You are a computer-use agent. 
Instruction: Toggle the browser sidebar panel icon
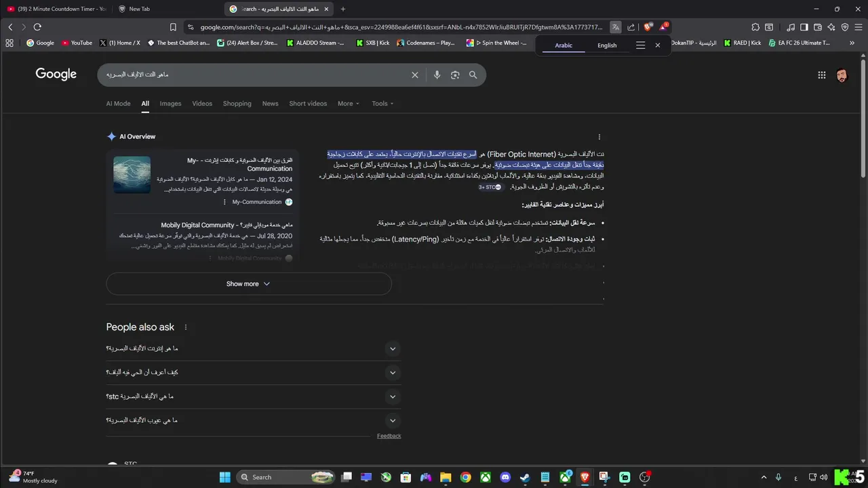(804, 27)
